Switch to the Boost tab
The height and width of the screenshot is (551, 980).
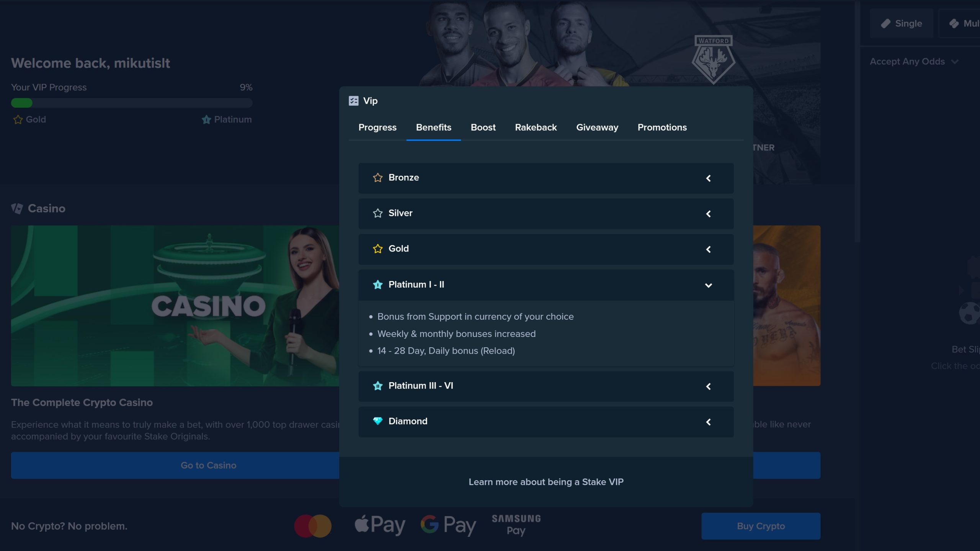point(483,127)
